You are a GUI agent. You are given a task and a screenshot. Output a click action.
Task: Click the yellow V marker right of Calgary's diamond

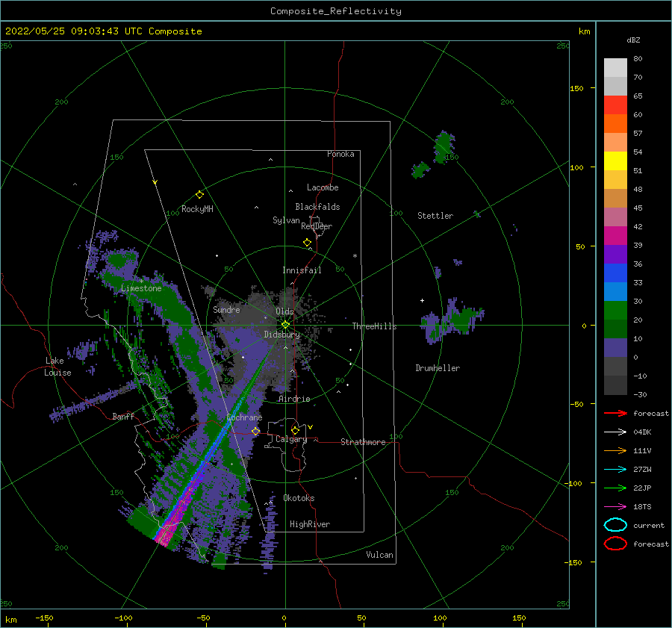310,427
